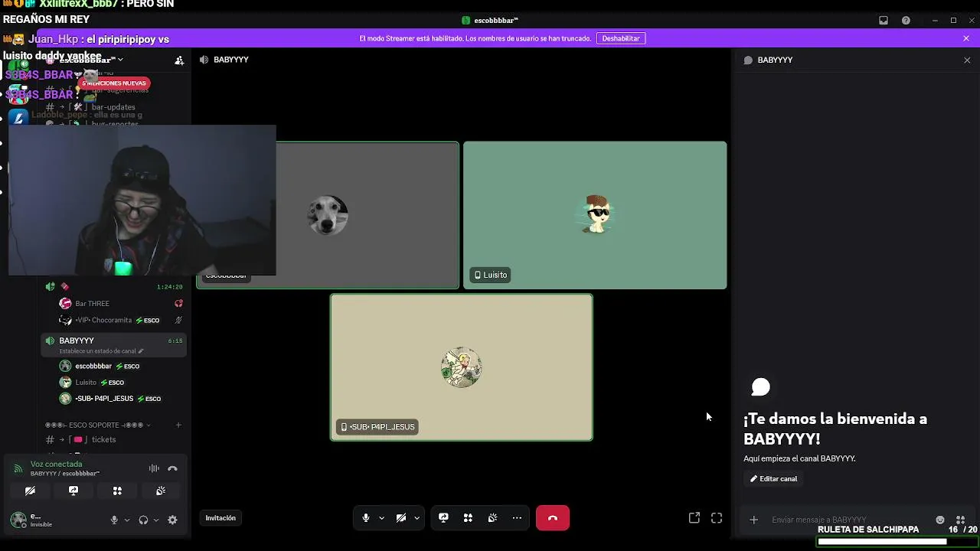Open Discord help icon in title bar

pos(906,21)
